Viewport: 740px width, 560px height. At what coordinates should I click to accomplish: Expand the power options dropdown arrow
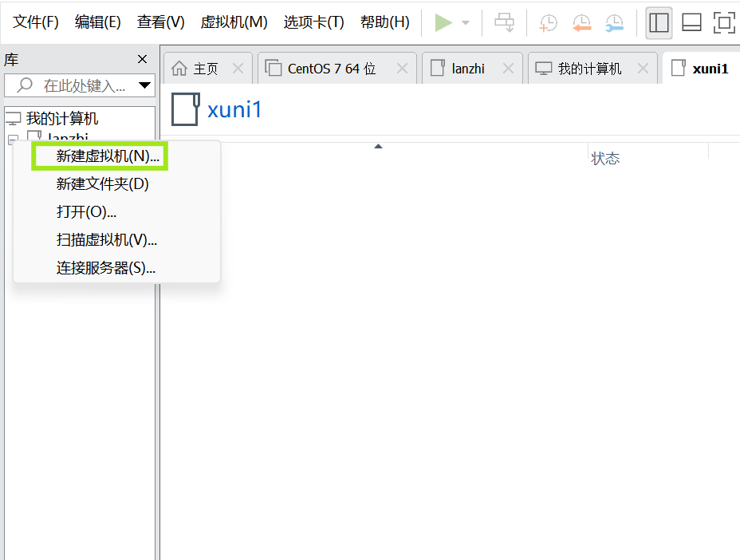pos(466,22)
